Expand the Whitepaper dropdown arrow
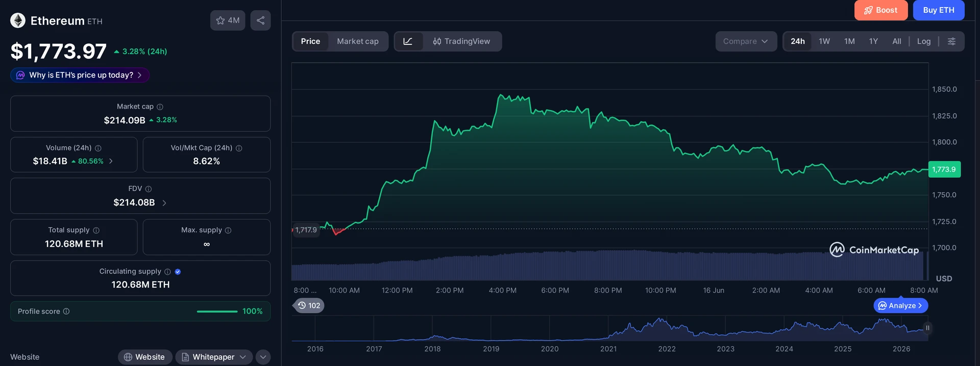980x366 pixels. tap(243, 357)
